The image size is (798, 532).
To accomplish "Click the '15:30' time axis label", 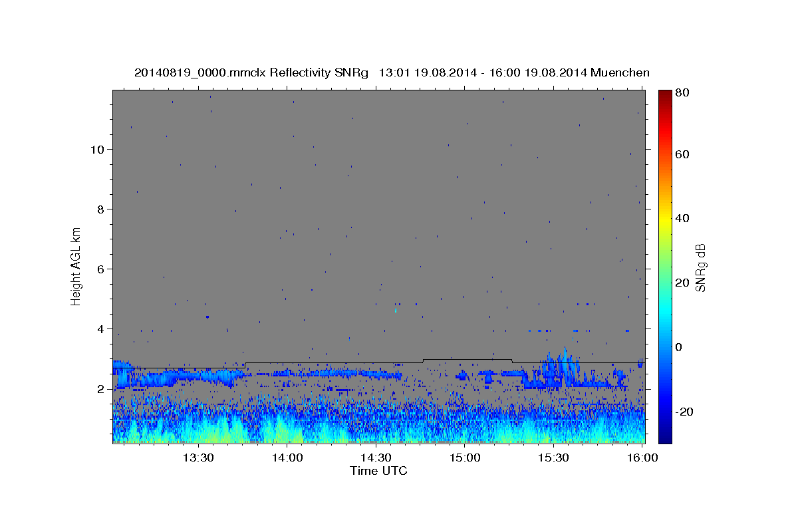I will pos(554,458).
